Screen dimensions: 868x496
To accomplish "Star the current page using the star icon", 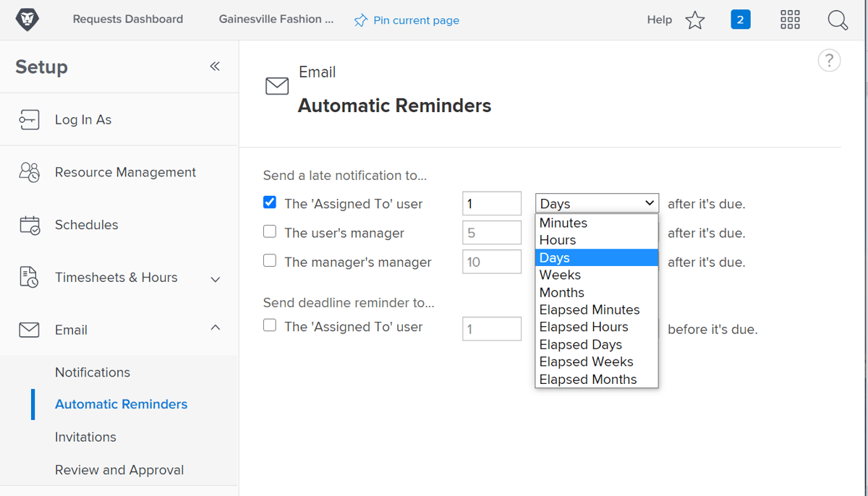I will (x=694, y=20).
